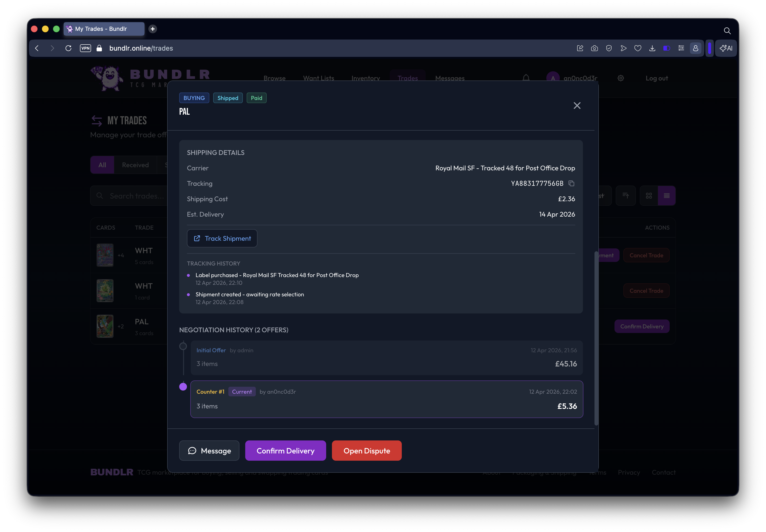Confirm Delivery on the PAL table row
This screenshot has height=532, width=766.
tap(641, 326)
